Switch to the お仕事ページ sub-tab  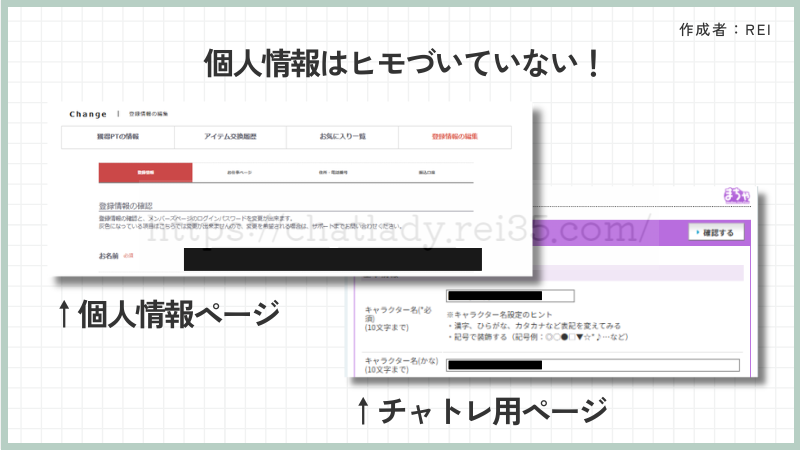[239, 172]
